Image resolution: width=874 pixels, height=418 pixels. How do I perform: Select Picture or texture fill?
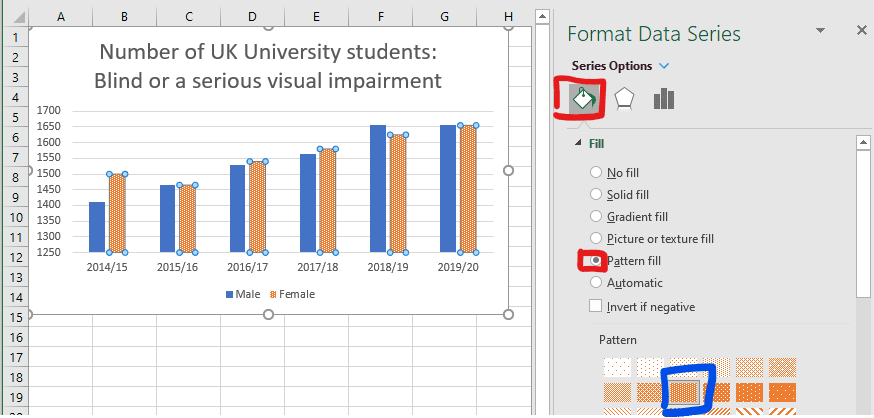pos(598,238)
